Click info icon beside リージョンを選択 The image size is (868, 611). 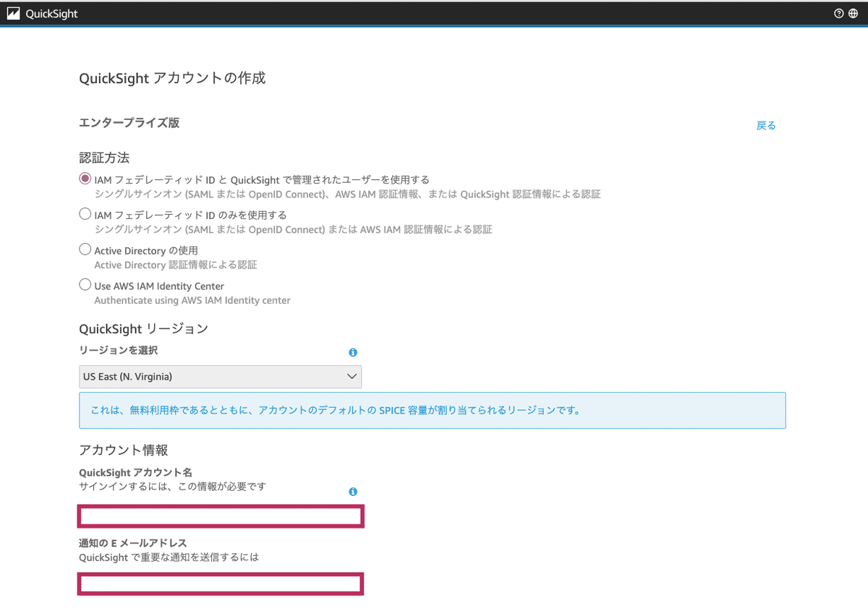(353, 353)
